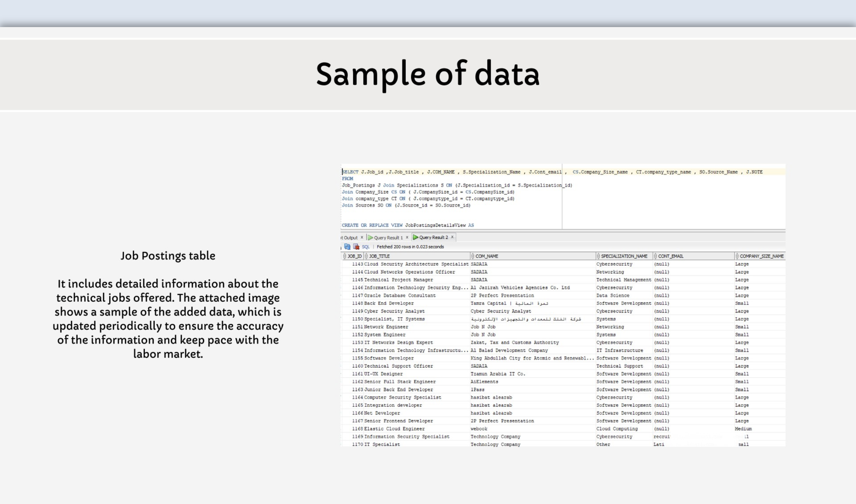
Task: Select the 'Back End Developer' cell for job 1148
Action: 416,303
